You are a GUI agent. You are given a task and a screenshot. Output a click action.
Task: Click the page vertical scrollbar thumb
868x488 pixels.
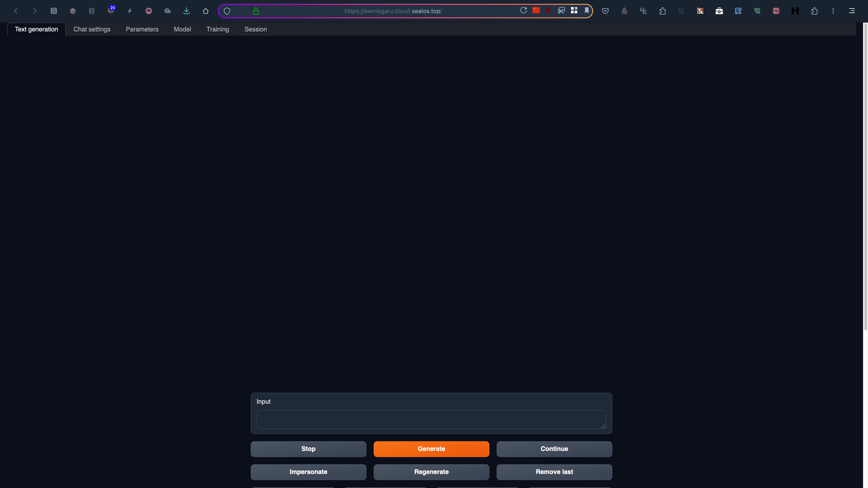click(866, 176)
